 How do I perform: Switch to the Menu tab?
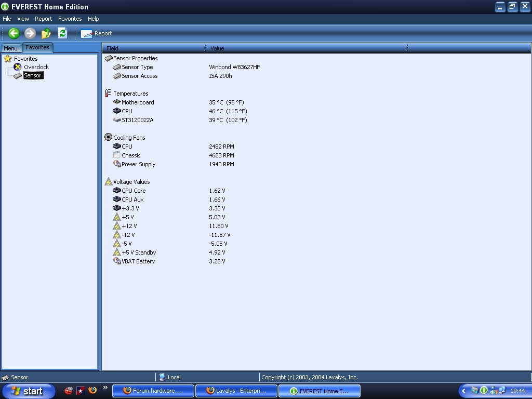[x=10, y=48]
